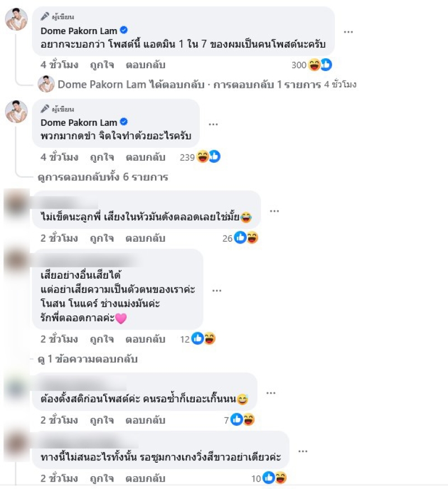
Task: View reactions on comment with 10 likes
Action: [274, 478]
